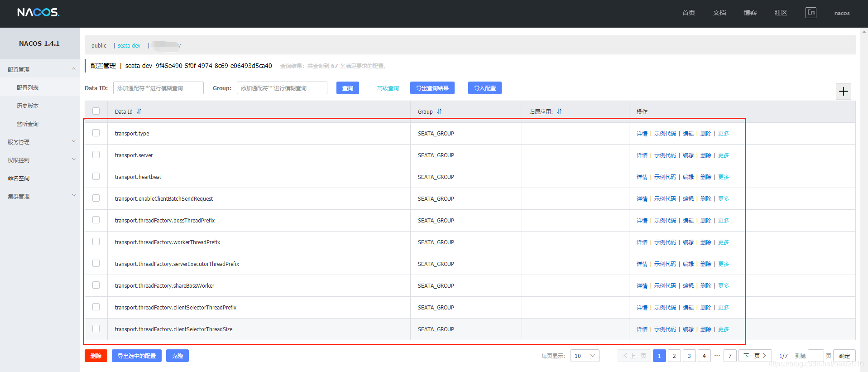The image size is (868, 372).
Task: Check the transport.type row checkbox
Action: pyautogui.click(x=96, y=133)
